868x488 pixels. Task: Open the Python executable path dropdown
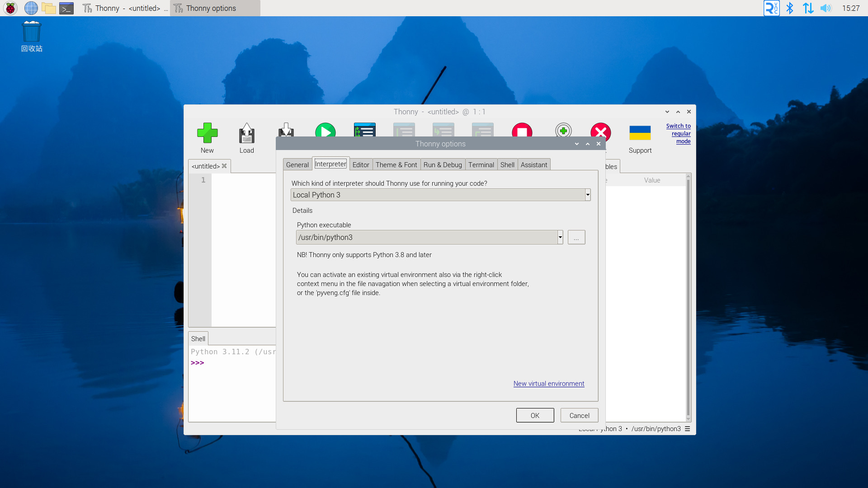coord(429,237)
